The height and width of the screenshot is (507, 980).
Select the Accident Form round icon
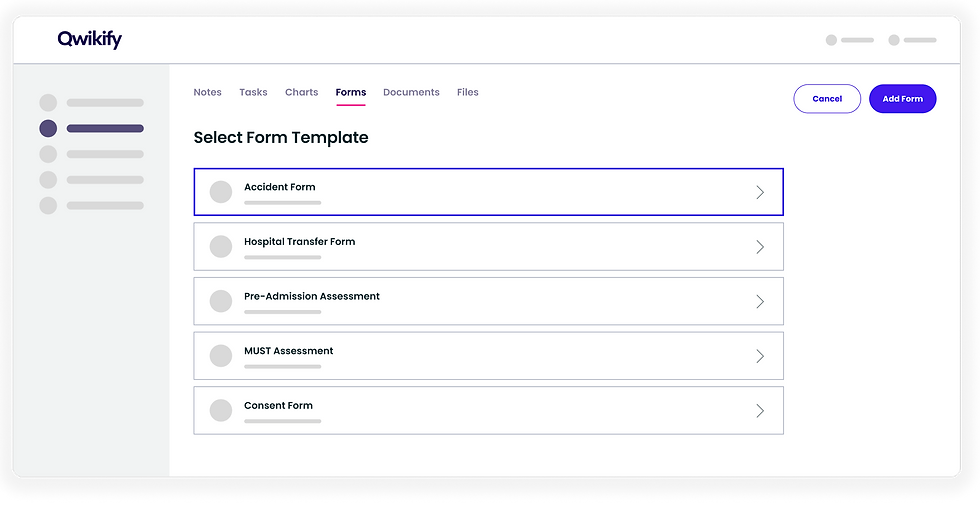point(221,192)
